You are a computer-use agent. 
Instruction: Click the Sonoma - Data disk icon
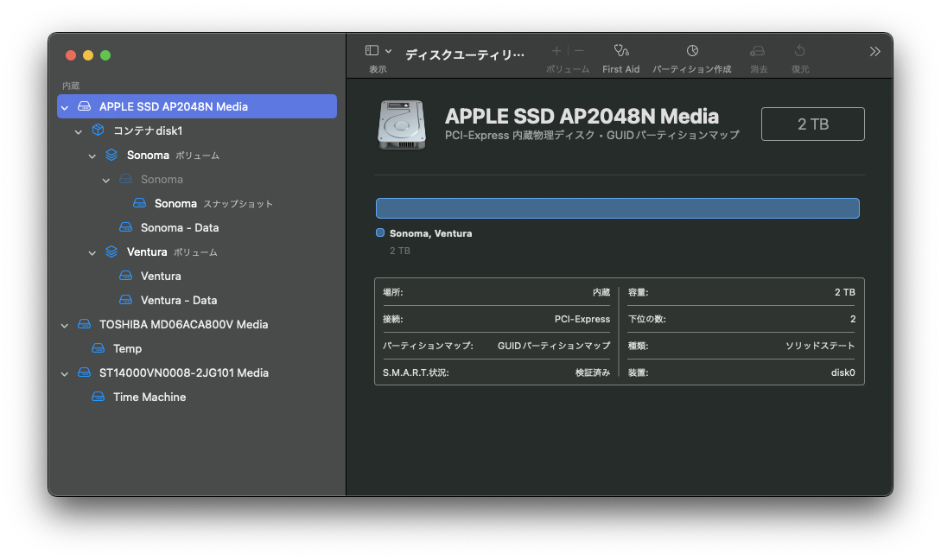[126, 227]
